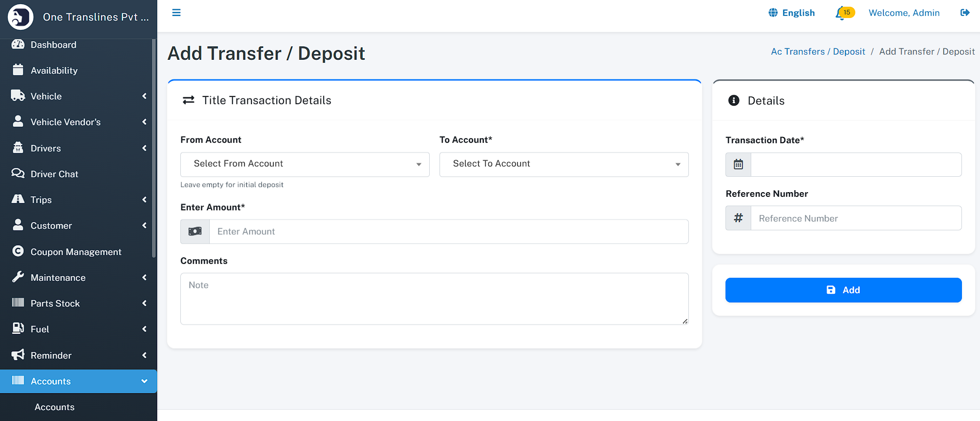Click the calendar icon for Transaction Date
Viewport: 980px width, 421px height.
738,165
